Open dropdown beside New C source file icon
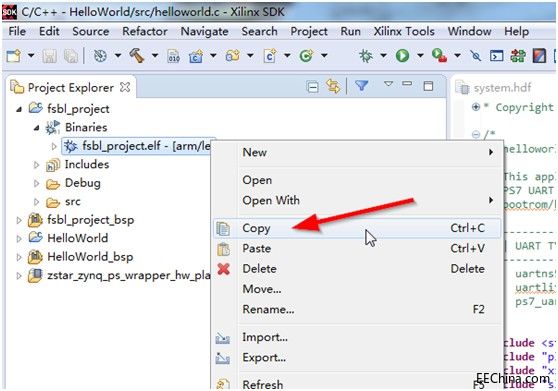This screenshot has height=391, width=558. pos(287,56)
